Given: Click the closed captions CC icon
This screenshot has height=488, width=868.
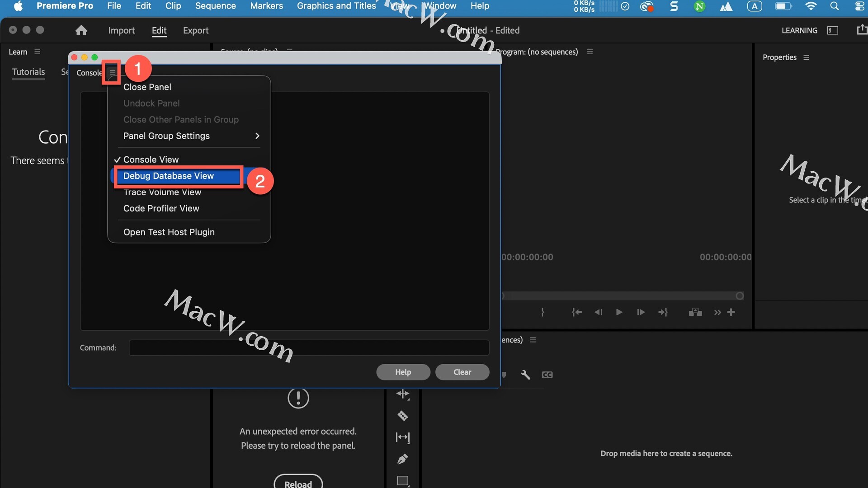Looking at the screenshot, I should pyautogui.click(x=547, y=375).
